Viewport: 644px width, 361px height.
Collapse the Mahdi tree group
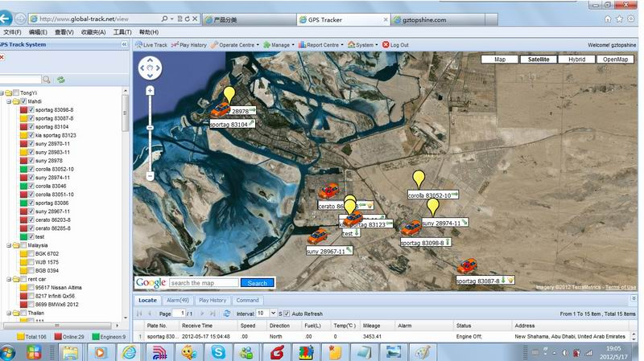9,101
